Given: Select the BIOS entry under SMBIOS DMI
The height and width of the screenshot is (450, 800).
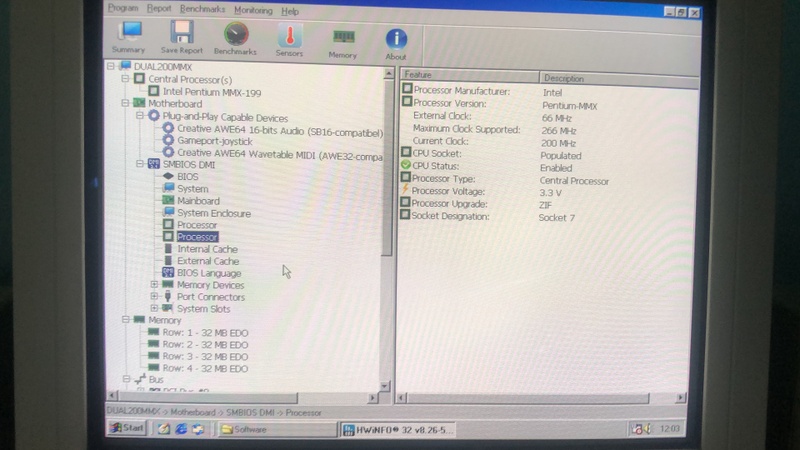Looking at the screenshot, I should coord(188,177).
